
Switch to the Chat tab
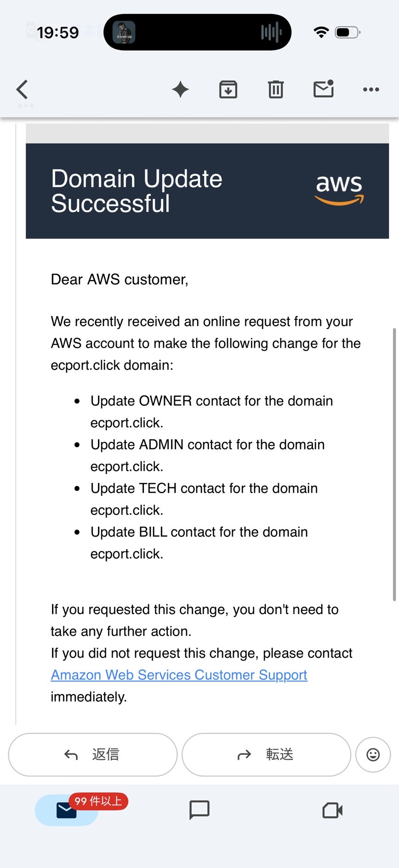[x=199, y=810]
